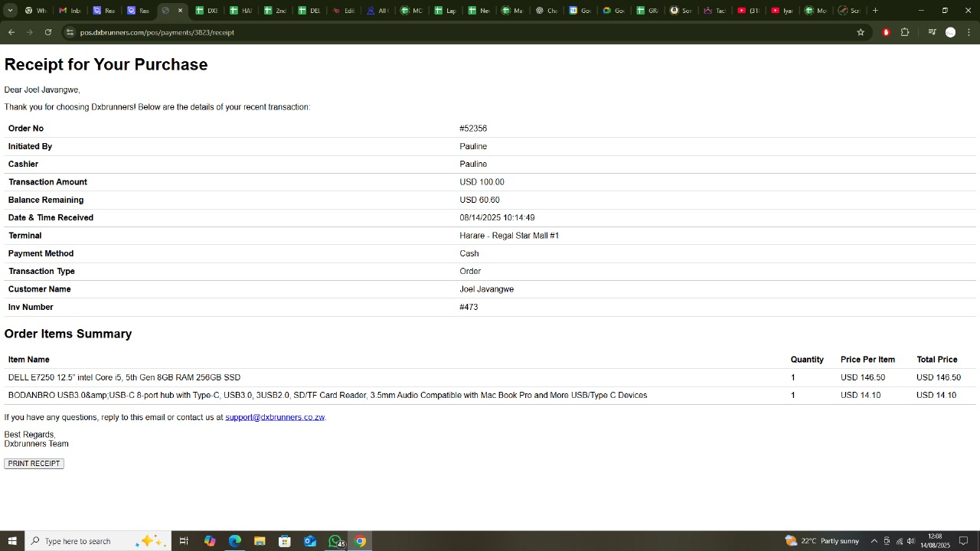
Task: Select the DELL E7250 item name
Action: click(124, 377)
